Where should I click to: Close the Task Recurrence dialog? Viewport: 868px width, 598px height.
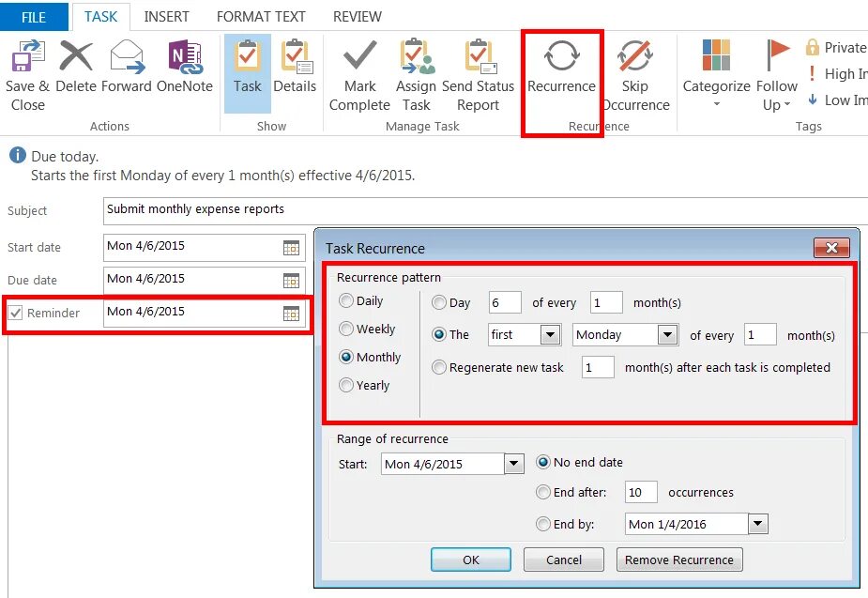(x=830, y=248)
